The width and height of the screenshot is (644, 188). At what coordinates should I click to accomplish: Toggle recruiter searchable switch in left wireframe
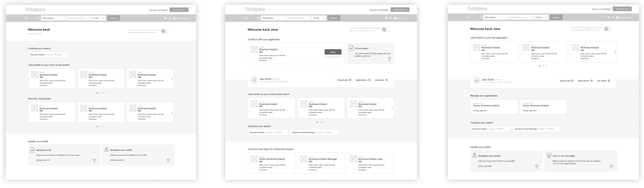pyautogui.click(x=165, y=31)
